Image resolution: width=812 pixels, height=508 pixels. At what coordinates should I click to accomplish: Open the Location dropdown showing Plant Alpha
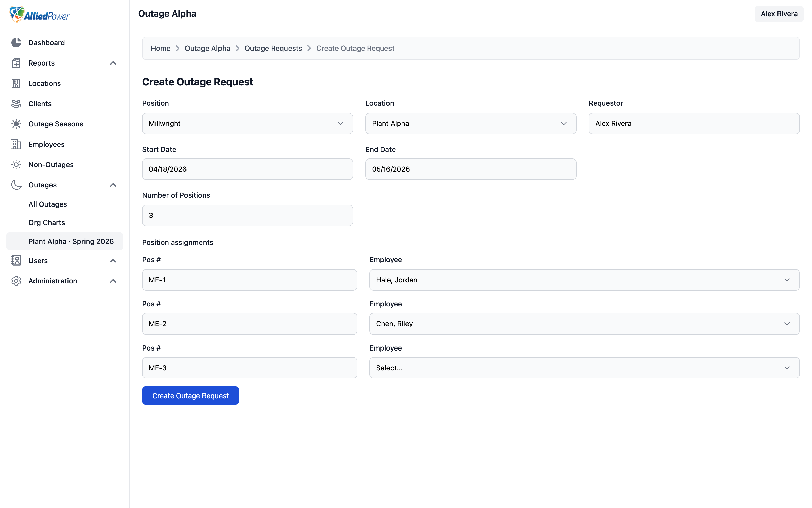[471, 123]
